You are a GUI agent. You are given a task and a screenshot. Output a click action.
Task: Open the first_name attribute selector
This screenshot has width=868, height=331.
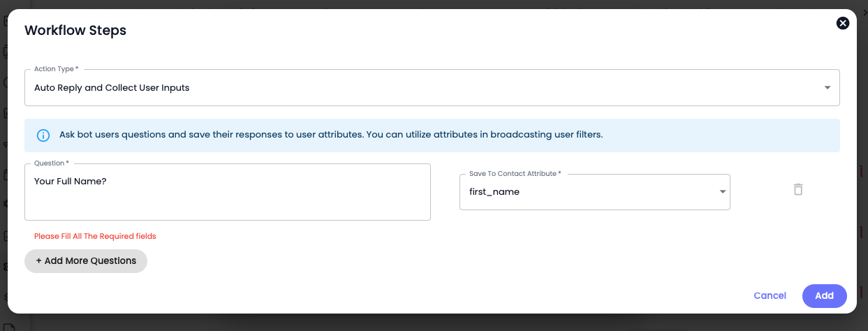coord(595,192)
